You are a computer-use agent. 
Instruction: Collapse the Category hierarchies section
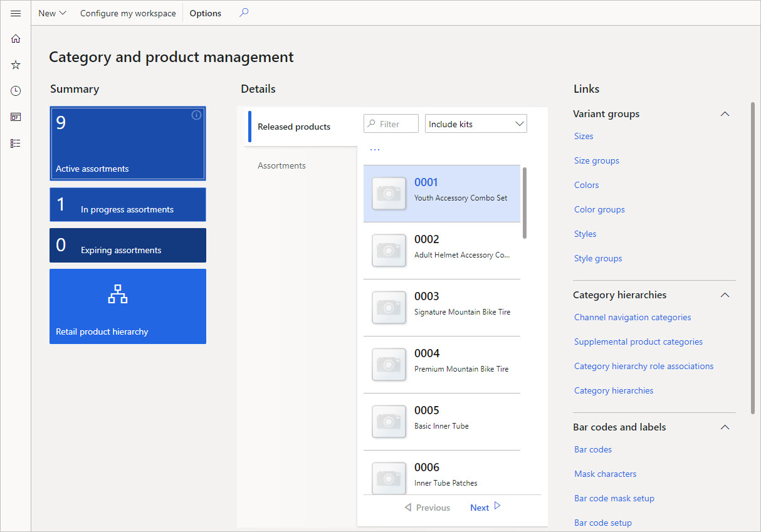click(725, 295)
